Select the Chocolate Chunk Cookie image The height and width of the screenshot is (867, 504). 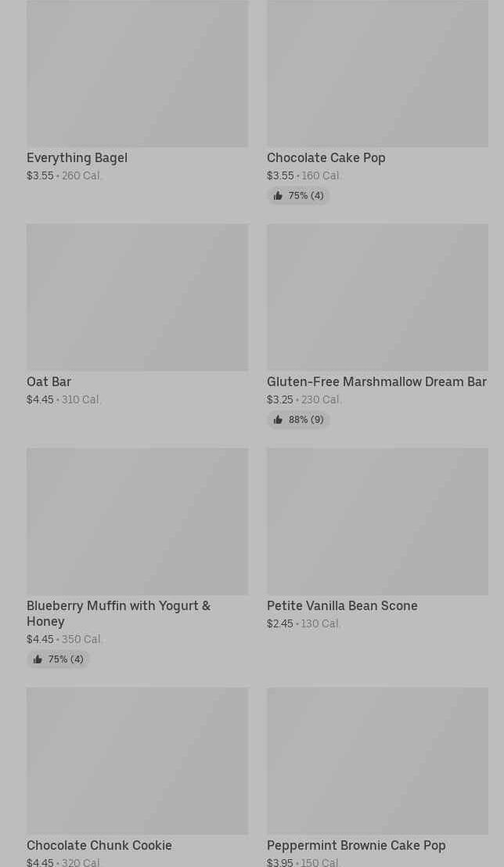pyautogui.click(x=137, y=760)
